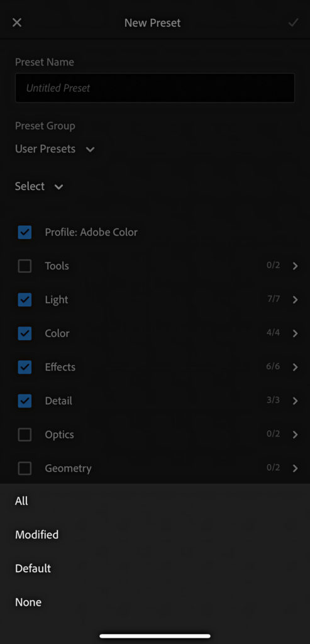
Task: Choose Modified from the select menu
Action: (x=155, y=535)
